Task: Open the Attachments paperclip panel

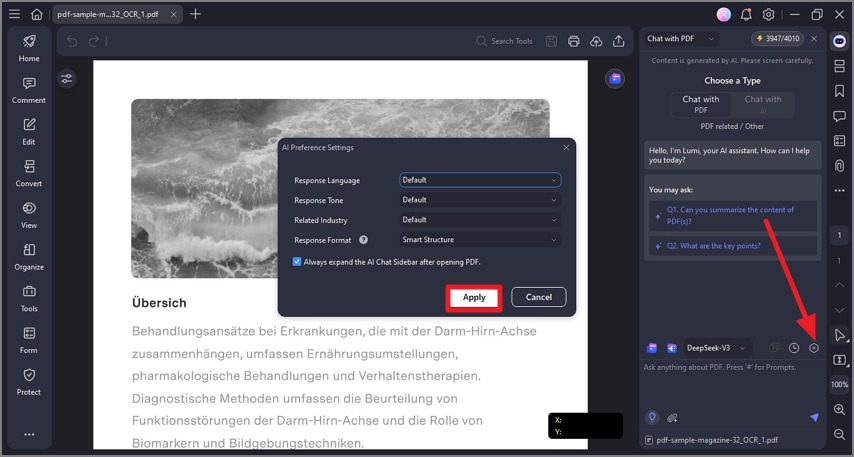Action: tap(839, 166)
